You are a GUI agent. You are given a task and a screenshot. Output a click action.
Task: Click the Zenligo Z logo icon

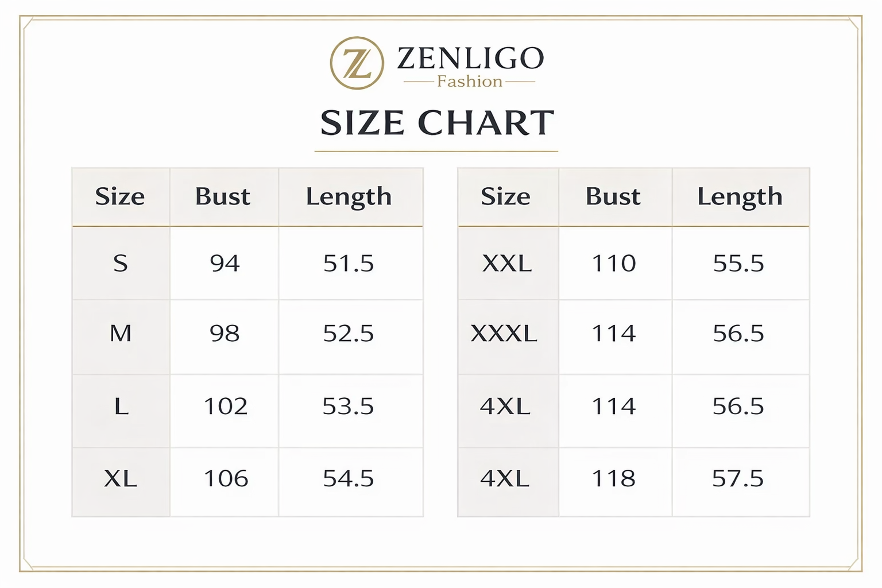pos(357,63)
